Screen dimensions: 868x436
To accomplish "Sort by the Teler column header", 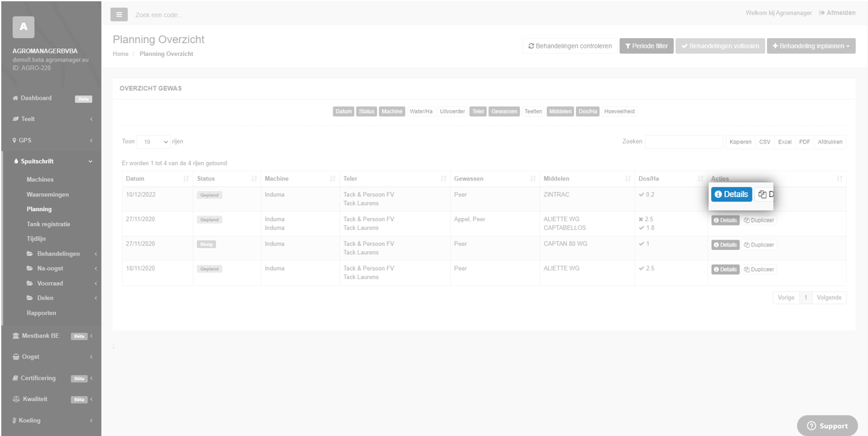I will (394, 179).
